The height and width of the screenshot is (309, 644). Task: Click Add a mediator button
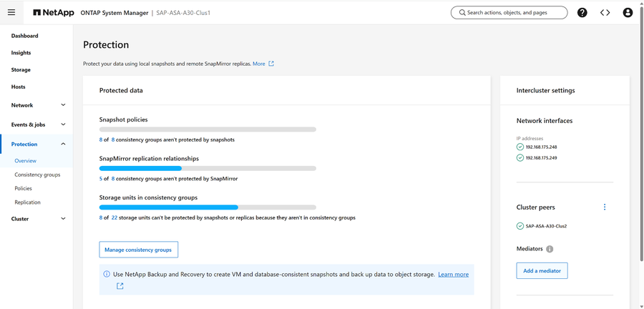[x=542, y=271]
